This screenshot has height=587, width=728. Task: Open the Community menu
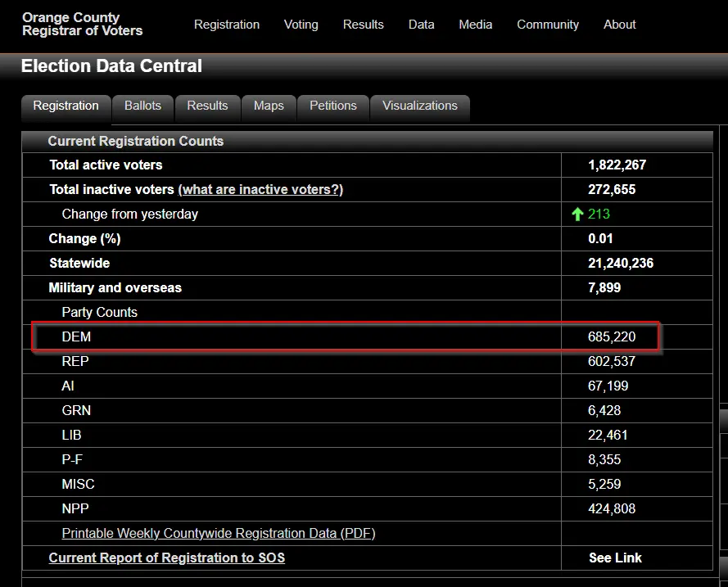[x=547, y=25]
